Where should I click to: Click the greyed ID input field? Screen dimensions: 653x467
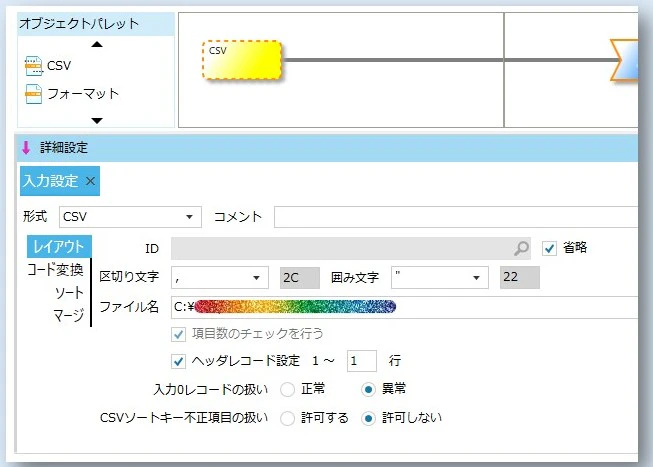tap(351, 248)
